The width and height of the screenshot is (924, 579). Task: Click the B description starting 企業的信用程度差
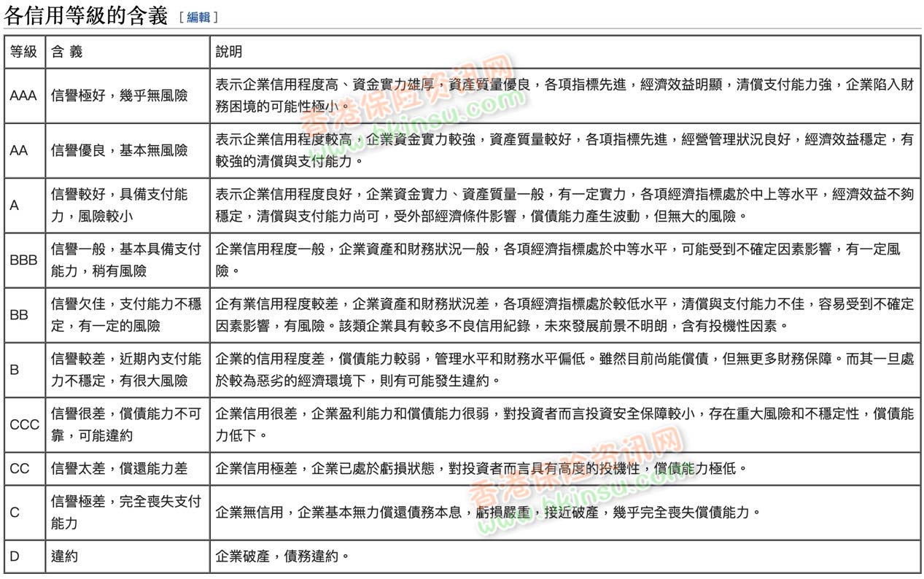click(564, 369)
